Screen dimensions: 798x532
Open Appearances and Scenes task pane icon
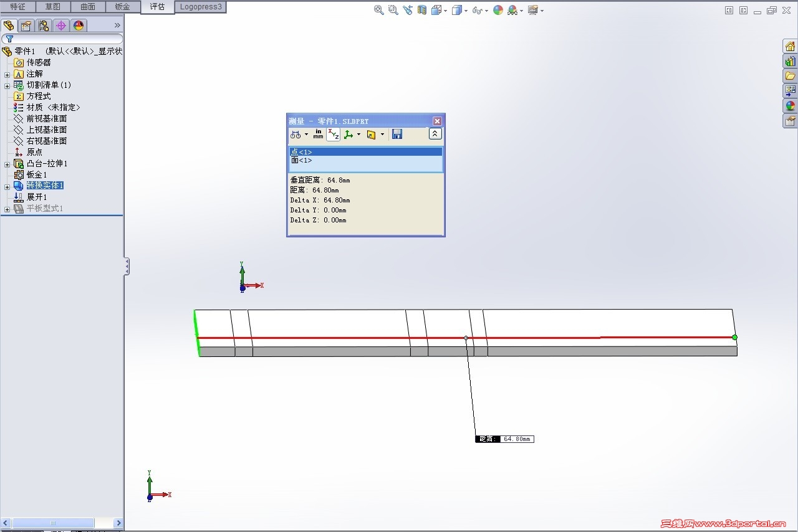(791, 106)
